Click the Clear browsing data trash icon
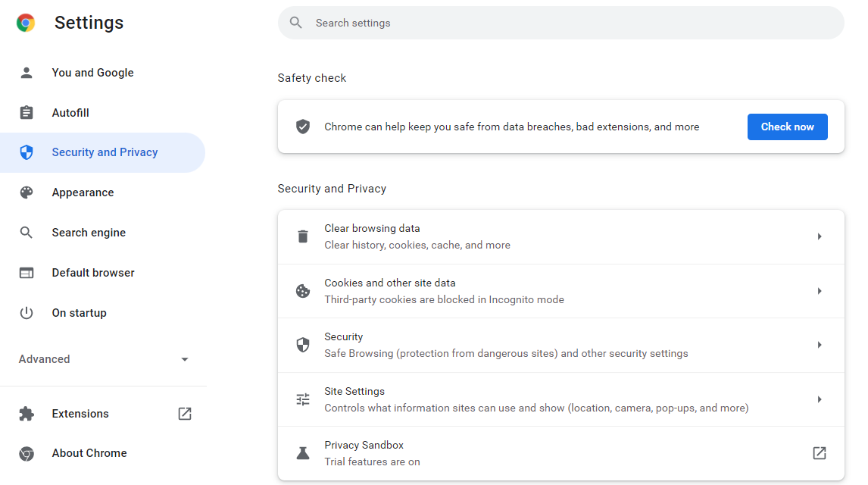The width and height of the screenshot is (868, 485). tap(303, 236)
